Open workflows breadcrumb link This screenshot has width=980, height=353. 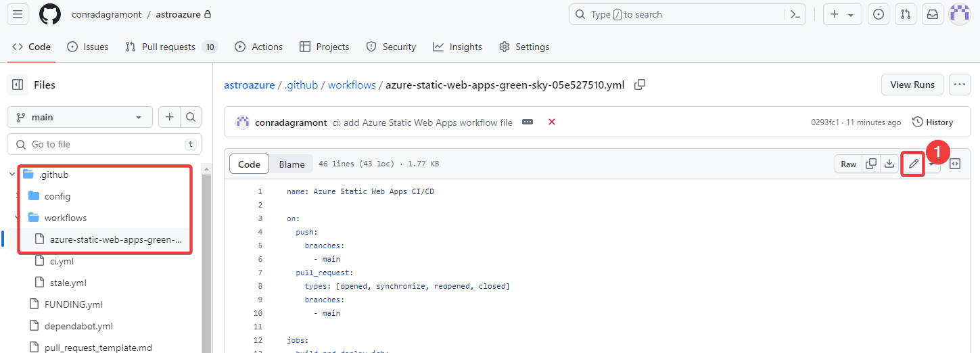[352, 85]
